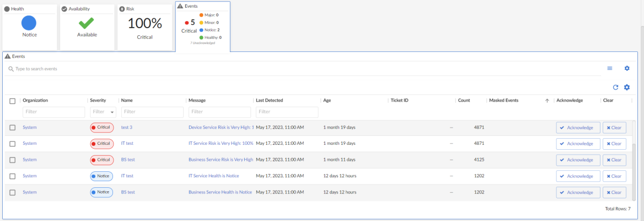This screenshot has height=221, width=644.
Task: Check the box for the test 3 event row
Action: pyautogui.click(x=12, y=128)
